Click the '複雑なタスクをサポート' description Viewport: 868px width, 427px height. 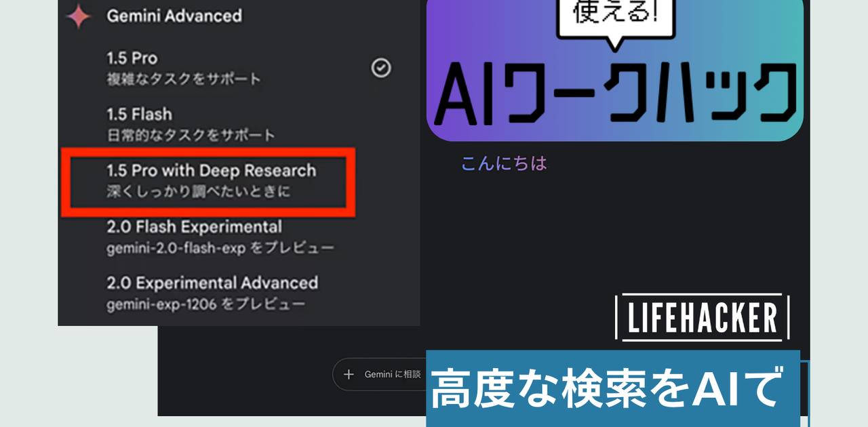(x=184, y=79)
